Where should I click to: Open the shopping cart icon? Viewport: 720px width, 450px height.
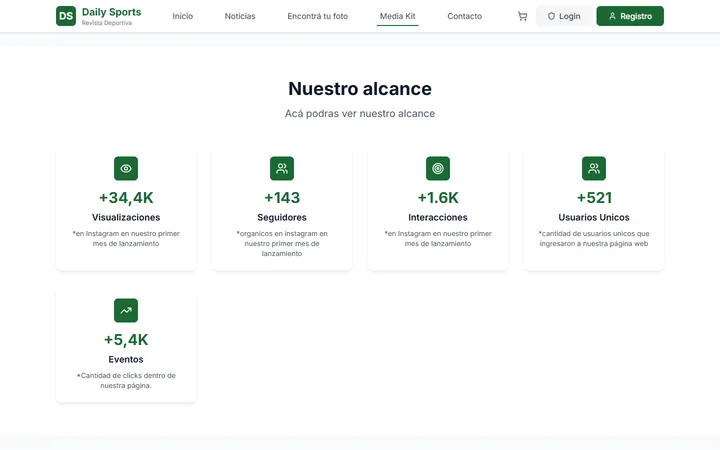click(x=522, y=16)
